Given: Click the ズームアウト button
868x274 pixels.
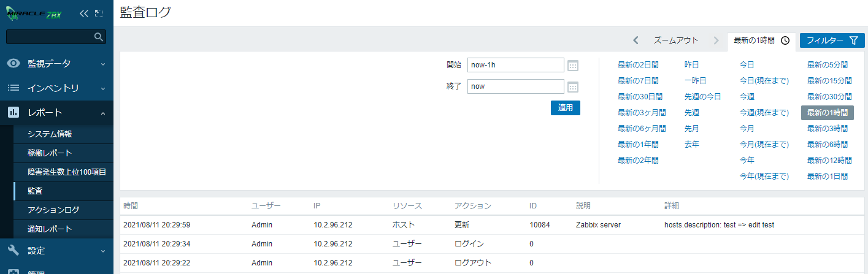Looking at the screenshot, I should pyautogui.click(x=676, y=40).
